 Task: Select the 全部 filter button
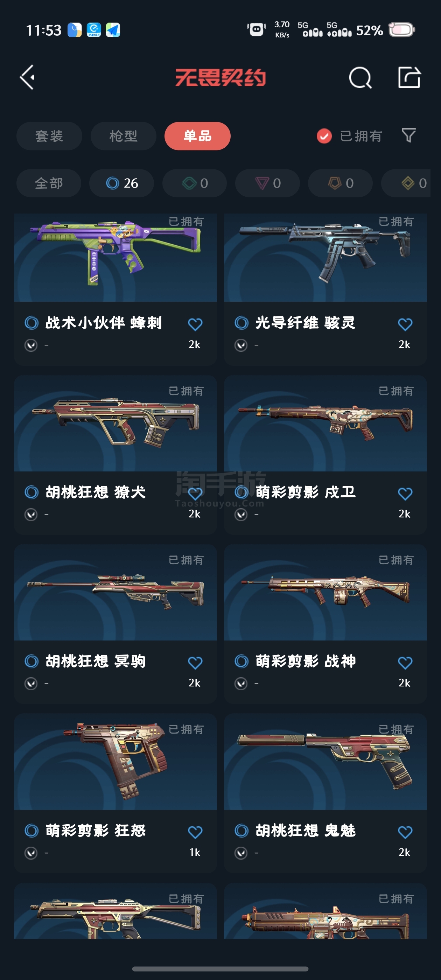pos(49,183)
